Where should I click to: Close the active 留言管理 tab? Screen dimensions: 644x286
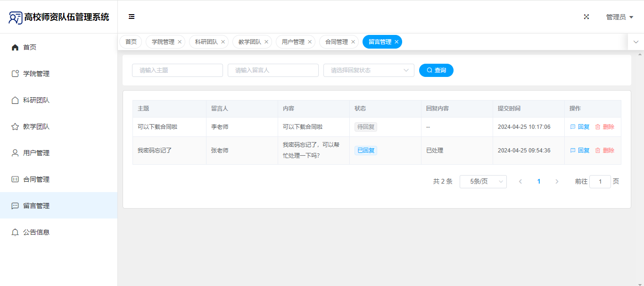click(396, 42)
